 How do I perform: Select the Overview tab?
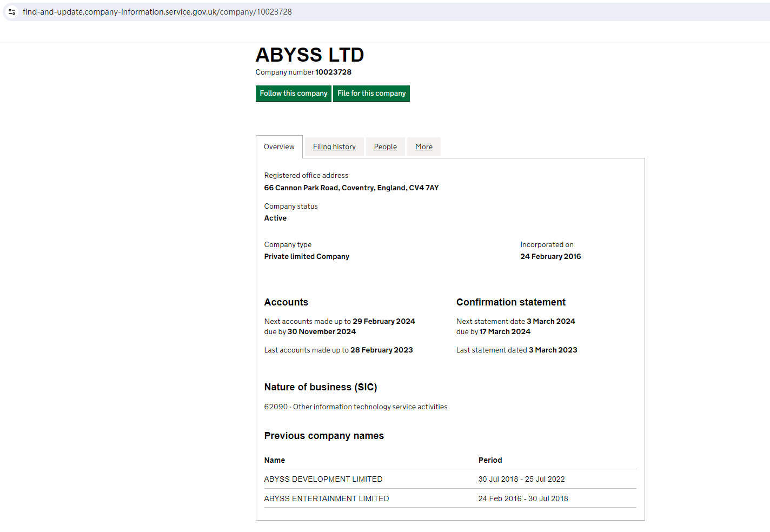[x=279, y=147]
